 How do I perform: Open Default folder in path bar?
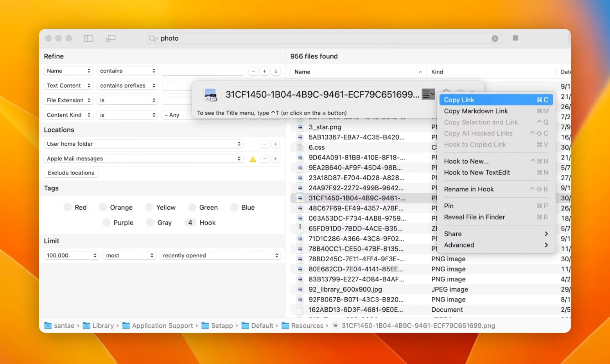(x=257, y=326)
